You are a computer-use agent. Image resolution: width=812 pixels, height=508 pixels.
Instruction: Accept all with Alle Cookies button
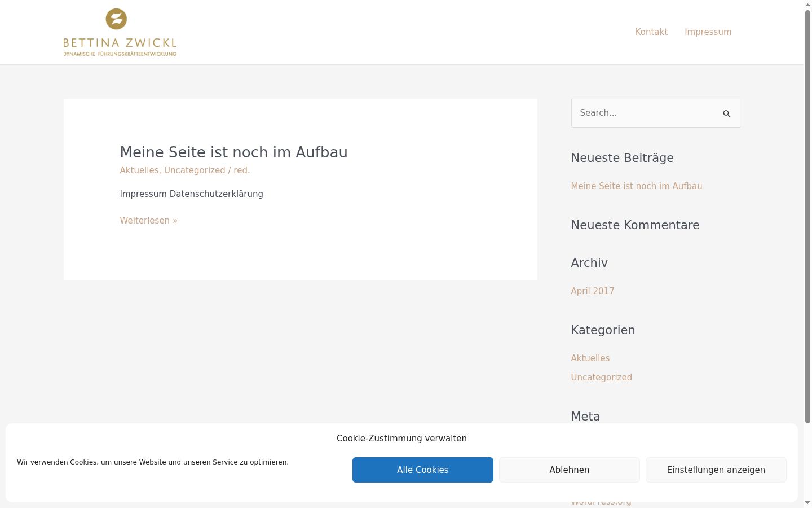(x=423, y=470)
